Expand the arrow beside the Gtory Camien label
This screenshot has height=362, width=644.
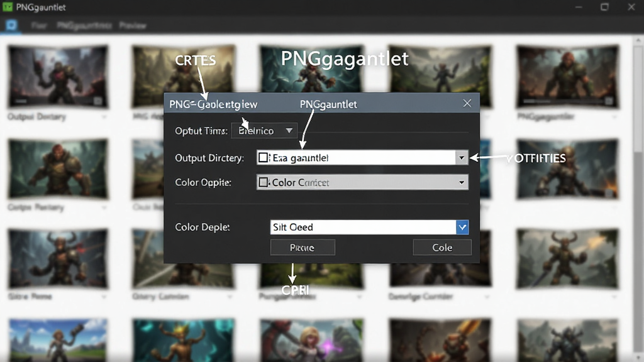(x=230, y=297)
